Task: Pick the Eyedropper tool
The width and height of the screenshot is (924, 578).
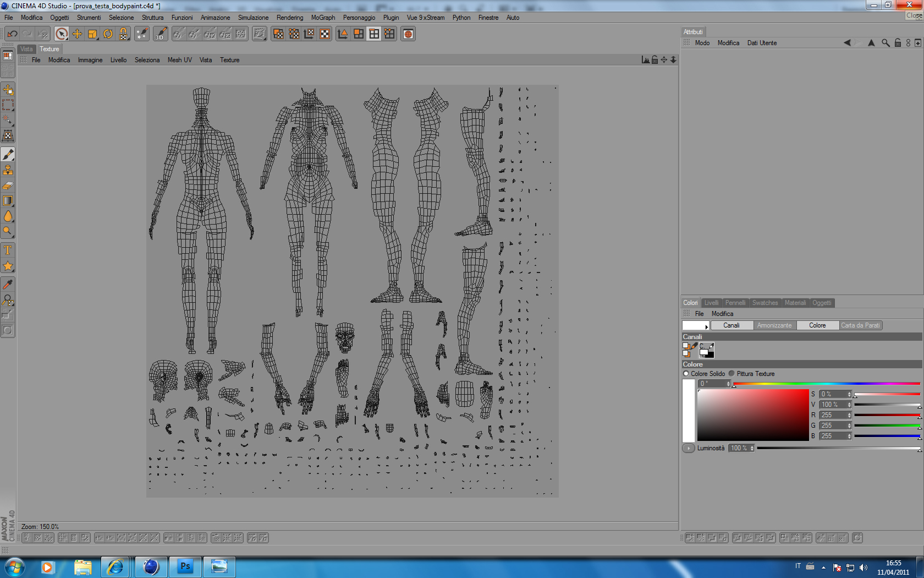Action: [x=8, y=285]
